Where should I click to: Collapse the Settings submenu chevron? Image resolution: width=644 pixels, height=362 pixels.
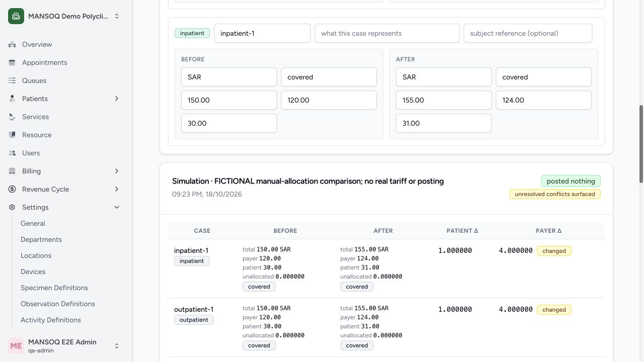tap(117, 207)
